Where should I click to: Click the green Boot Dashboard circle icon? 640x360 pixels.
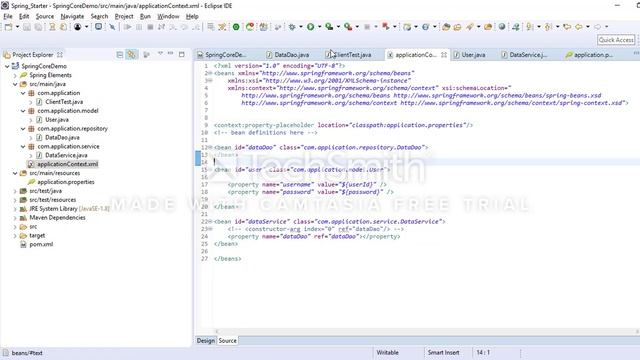coord(236,27)
